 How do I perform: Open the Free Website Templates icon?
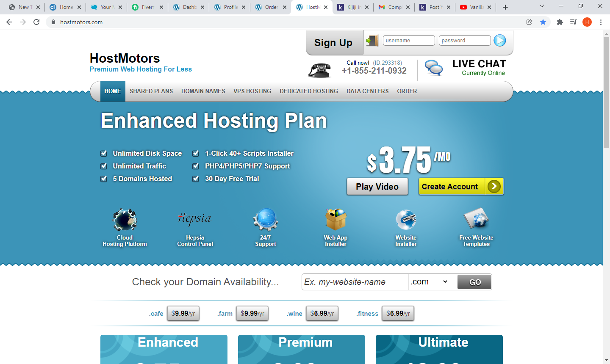[476, 219]
